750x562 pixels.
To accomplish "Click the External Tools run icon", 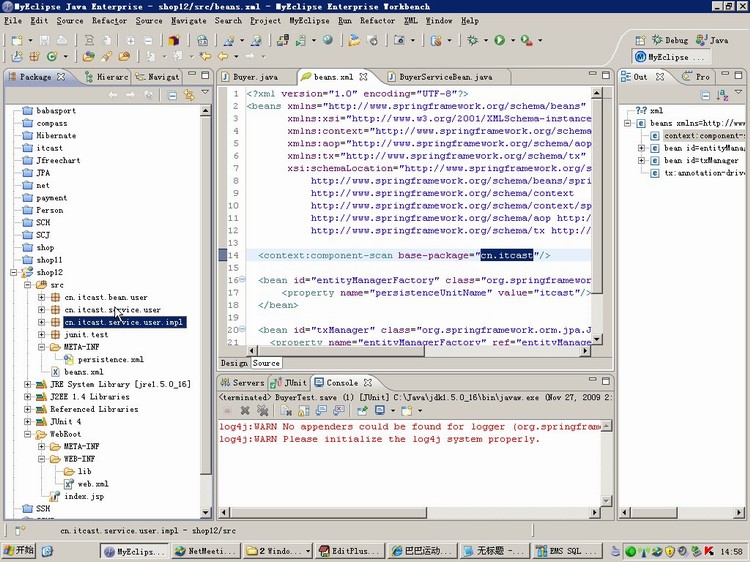I will [527, 41].
